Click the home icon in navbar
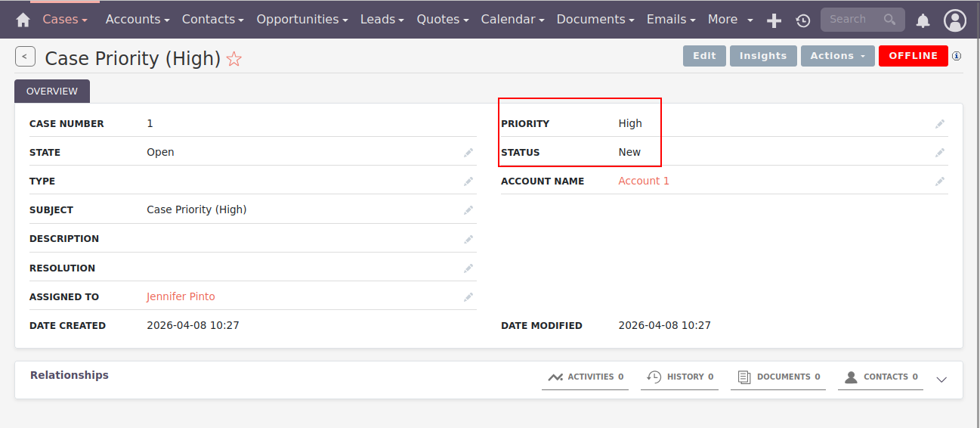 coord(23,20)
